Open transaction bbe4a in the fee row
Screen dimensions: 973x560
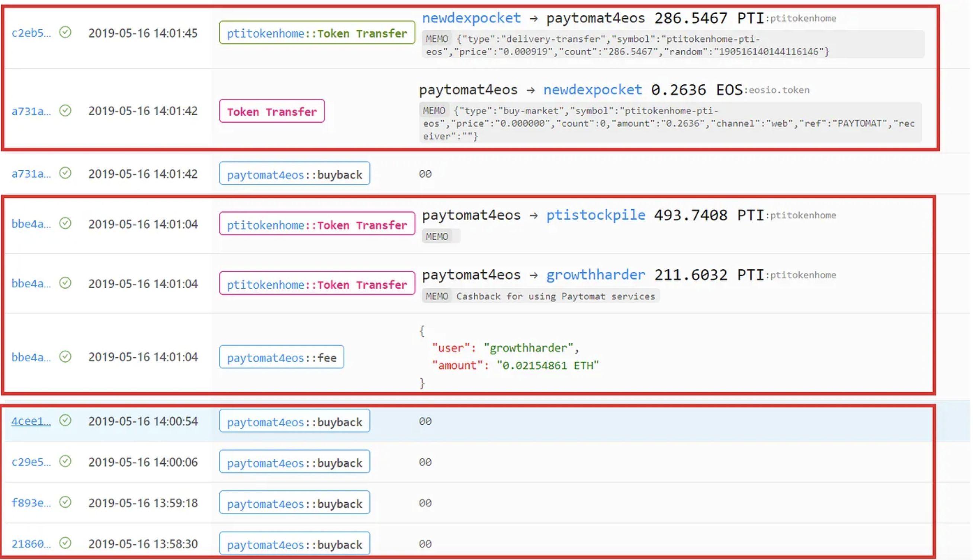pyautogui.click(x=31, y=357)
